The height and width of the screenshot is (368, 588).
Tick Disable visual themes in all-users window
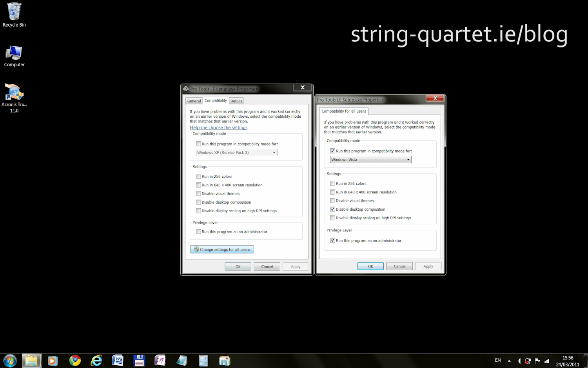pos(332,201)
